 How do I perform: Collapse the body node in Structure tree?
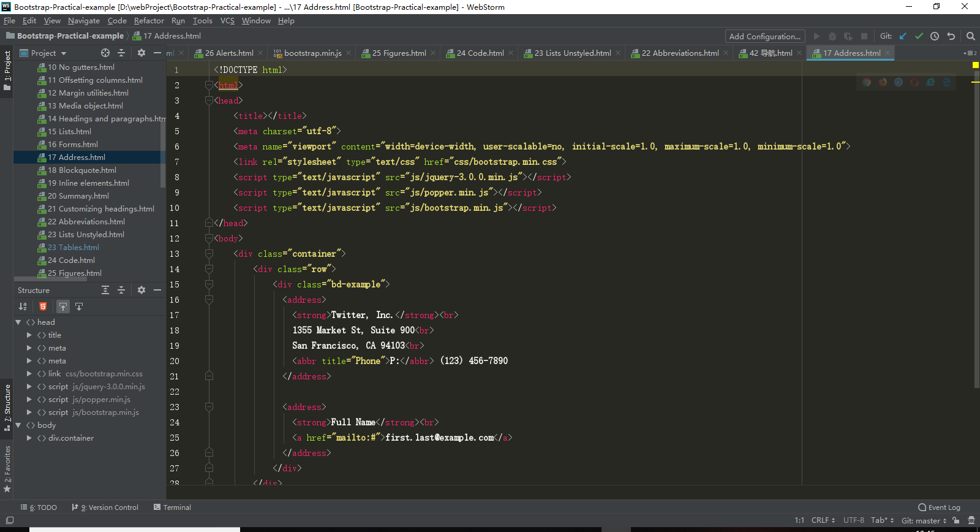pos(18,425)
